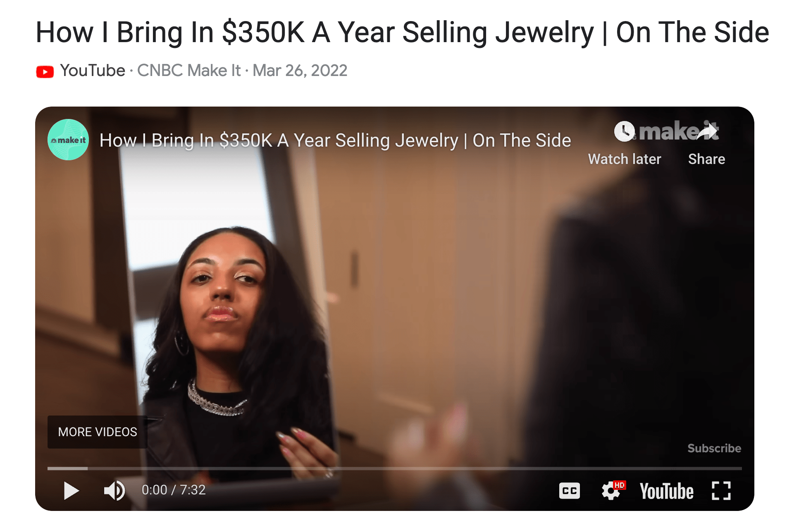This screenshot has height=532, width=787.
Task: Click the Share arrow icon
Action: pos(707,131)
